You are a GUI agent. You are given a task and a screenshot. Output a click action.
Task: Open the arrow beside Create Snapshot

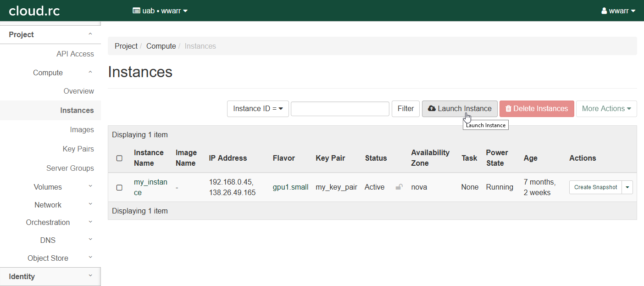[x=627, y=187]
